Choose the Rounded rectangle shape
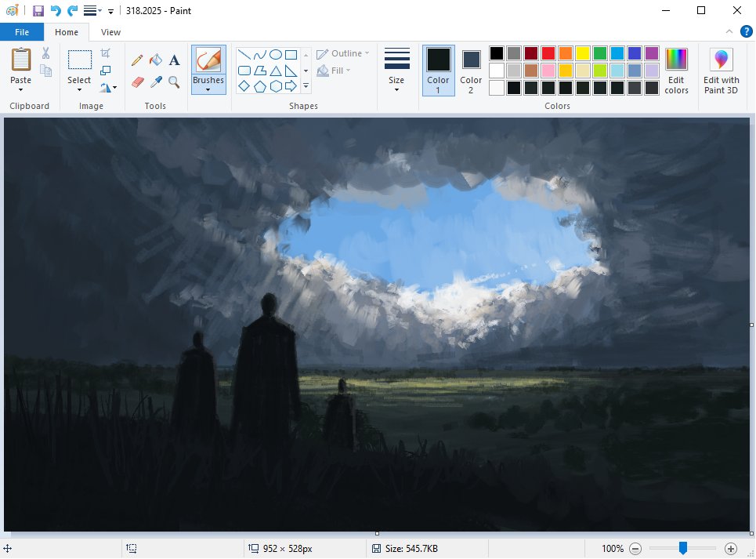Image resolution: width=756 pixels, height=559 pixels. click(244, 71)
